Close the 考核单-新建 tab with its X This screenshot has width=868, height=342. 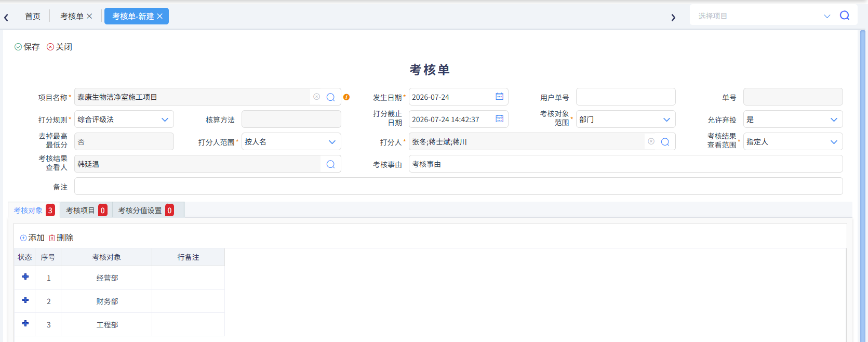coord(160,16)
